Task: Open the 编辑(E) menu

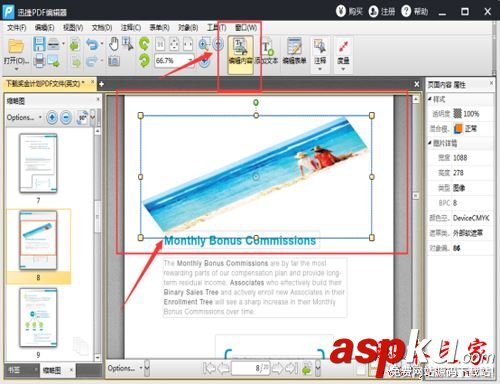Action: 44,28
